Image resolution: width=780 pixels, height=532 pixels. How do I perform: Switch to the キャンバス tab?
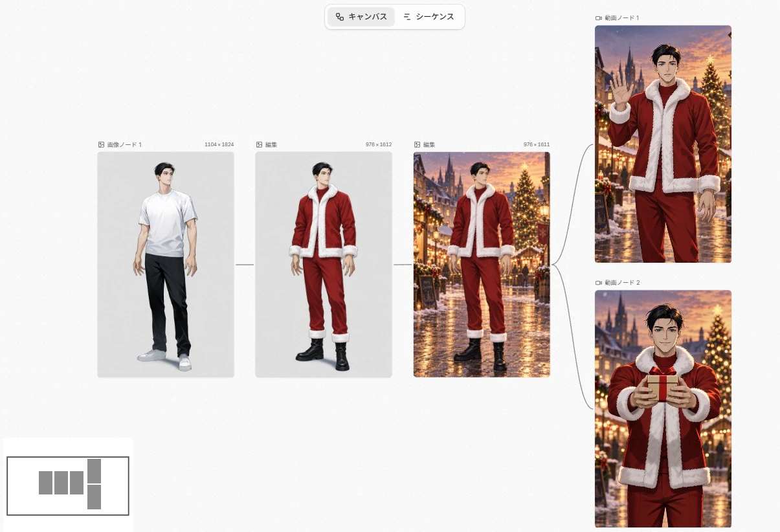[361, 17]
